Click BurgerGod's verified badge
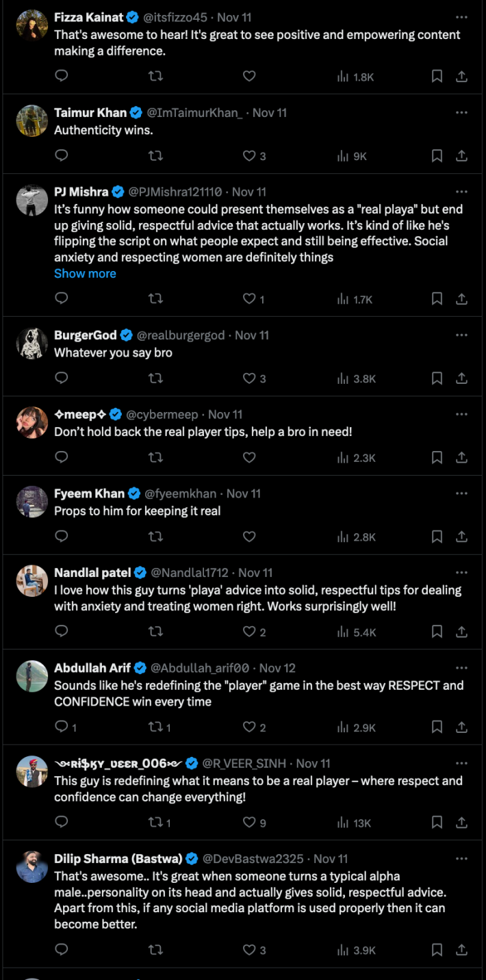This screenshot has height=980, width=486. click(x=125, y=335)
